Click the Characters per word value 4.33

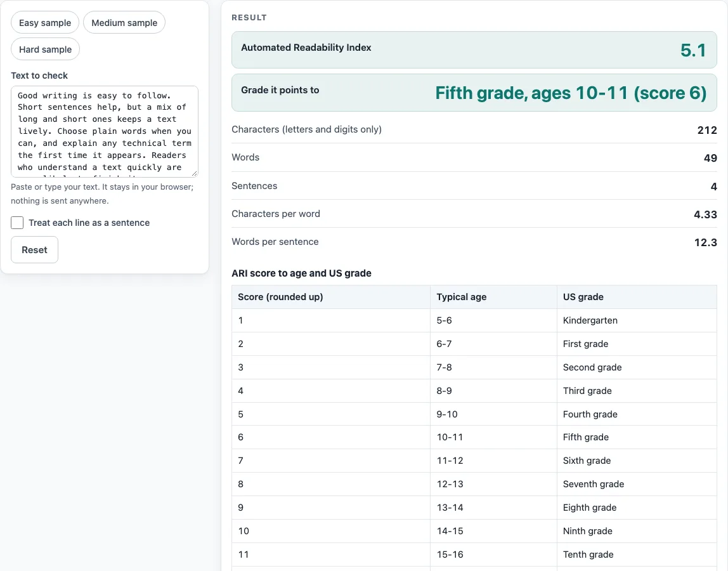pyautogui.click(x=705, y=214)
